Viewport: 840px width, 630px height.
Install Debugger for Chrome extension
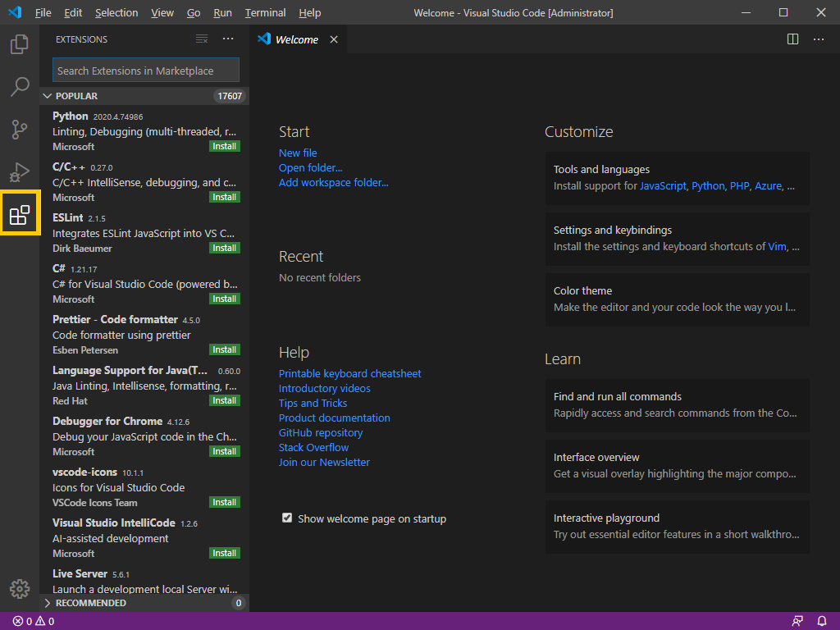225,452
